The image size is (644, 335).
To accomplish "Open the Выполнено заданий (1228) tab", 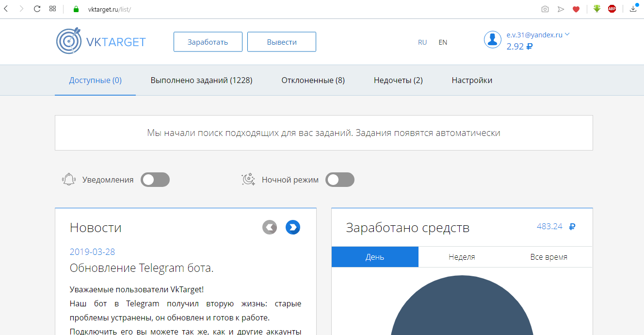I will (201, 80).
